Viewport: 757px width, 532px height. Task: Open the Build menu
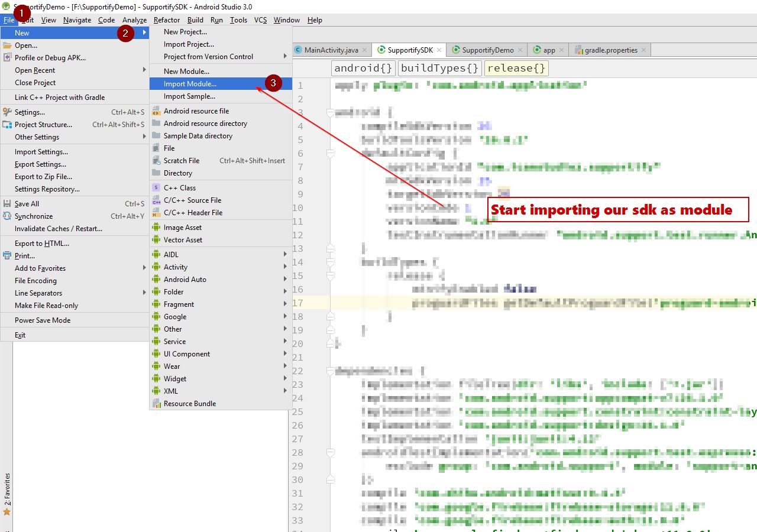pos(195,20)
